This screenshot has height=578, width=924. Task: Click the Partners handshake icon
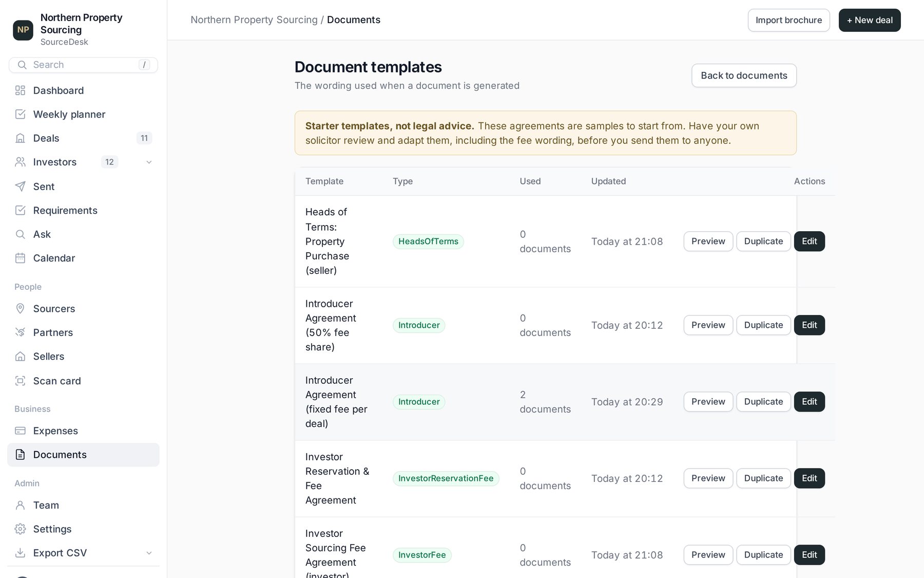pos(20,332)
